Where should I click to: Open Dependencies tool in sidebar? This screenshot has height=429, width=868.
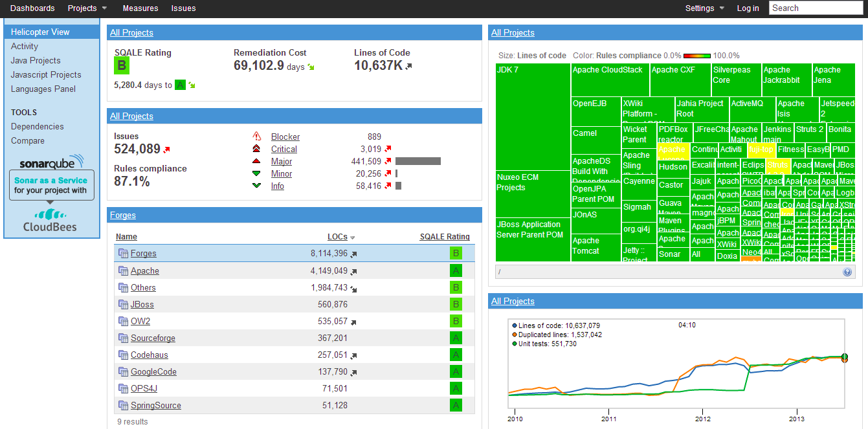point(38,127)
